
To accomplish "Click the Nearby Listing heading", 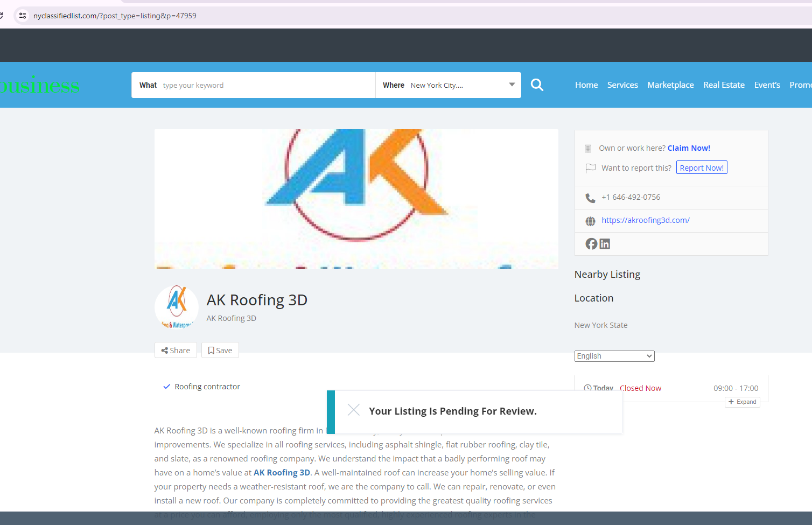I will (x=607, y=275).
